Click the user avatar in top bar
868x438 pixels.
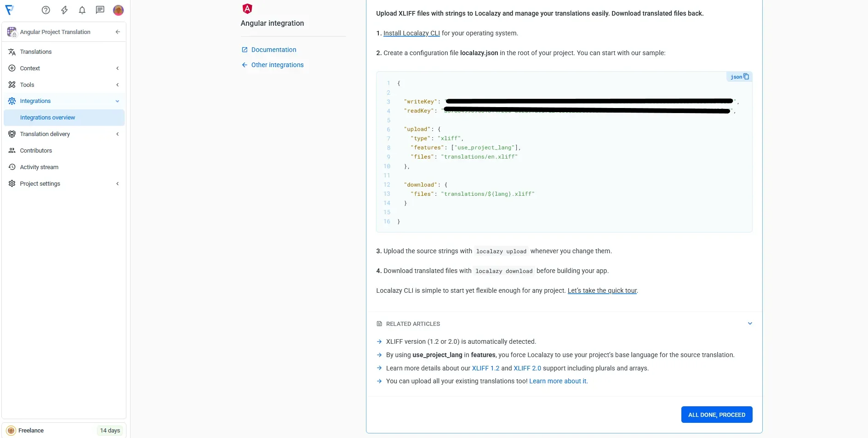click(x=118, y=10)
